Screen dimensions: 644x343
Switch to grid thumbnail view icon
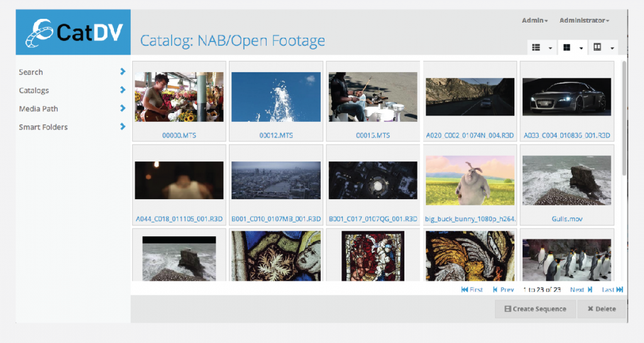coord(567,48)
